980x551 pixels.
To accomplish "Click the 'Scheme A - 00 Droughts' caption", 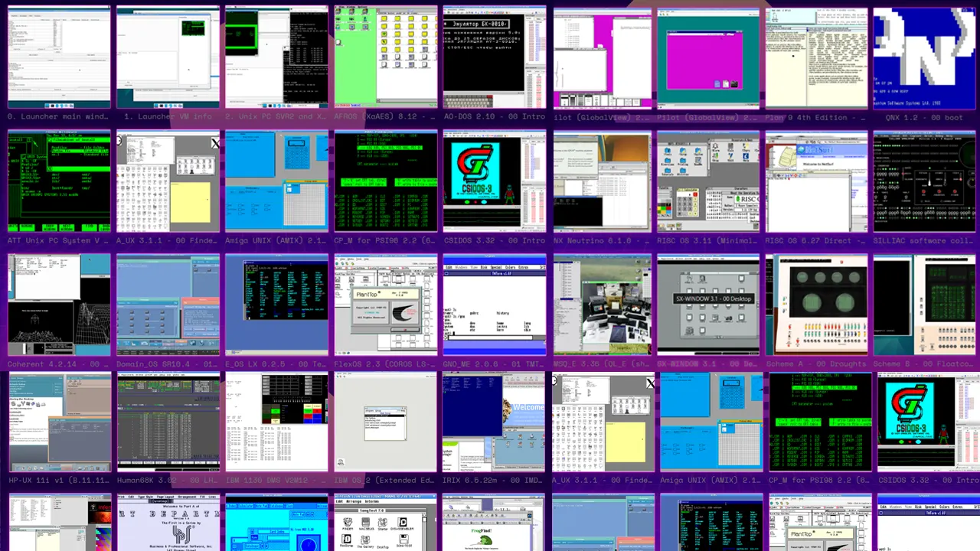I will coord(816,364).
